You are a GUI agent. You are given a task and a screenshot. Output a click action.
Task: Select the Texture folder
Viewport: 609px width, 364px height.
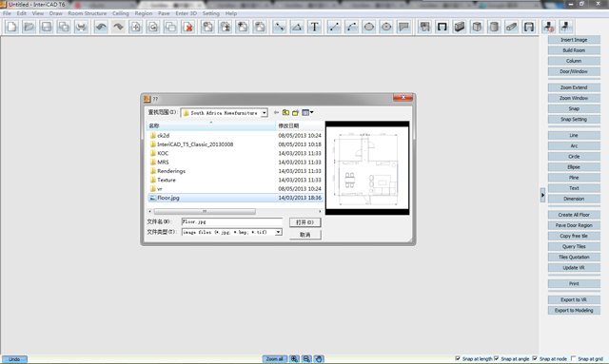tap(167, 180)
